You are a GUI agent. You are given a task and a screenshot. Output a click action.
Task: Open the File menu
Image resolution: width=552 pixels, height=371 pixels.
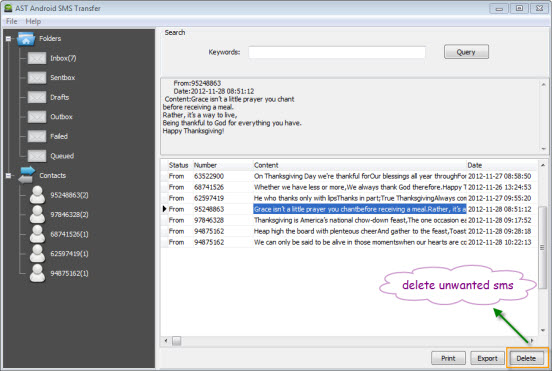(x=12, y=21)
